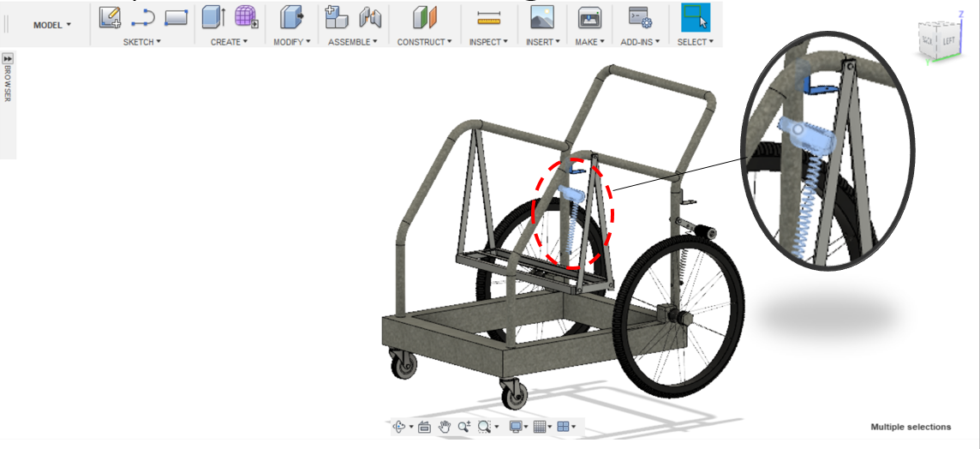Viewport: 980px width, 449px height.
Task: Click the arrow next to Orbit icon
Action: click(411, 427)
